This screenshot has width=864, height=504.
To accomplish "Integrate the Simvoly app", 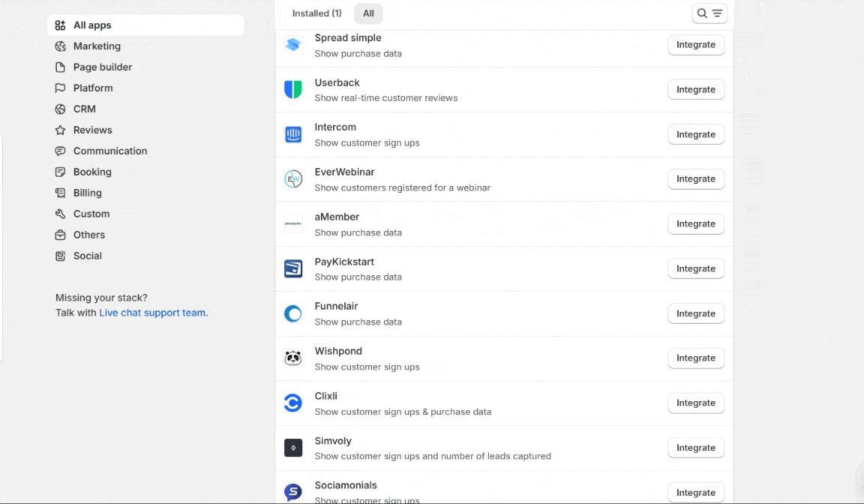I will 696,448.
